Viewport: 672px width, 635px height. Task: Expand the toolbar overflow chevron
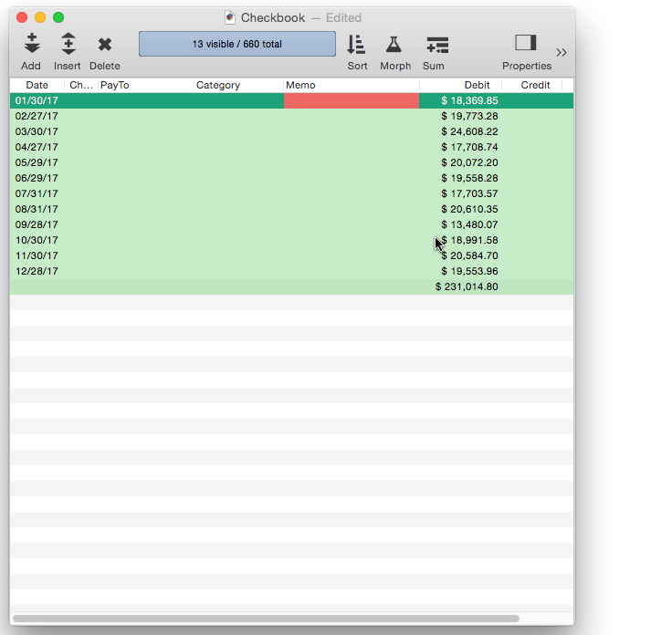click(x=562, y=52)
